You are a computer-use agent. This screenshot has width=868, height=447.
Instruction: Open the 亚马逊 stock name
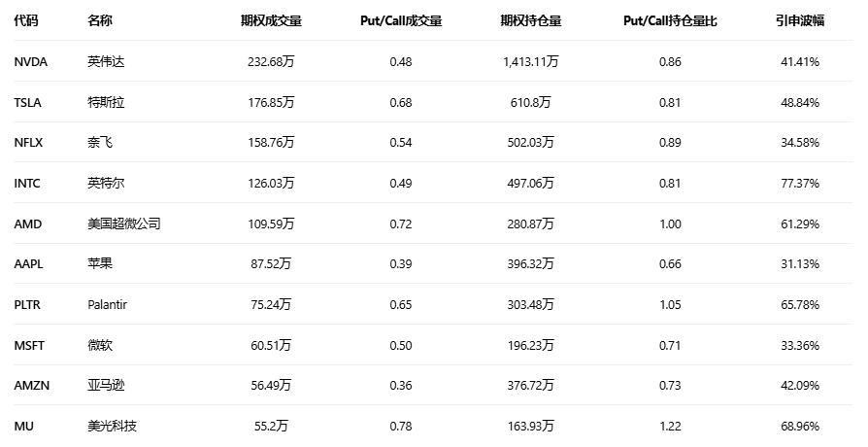point(106,386)
